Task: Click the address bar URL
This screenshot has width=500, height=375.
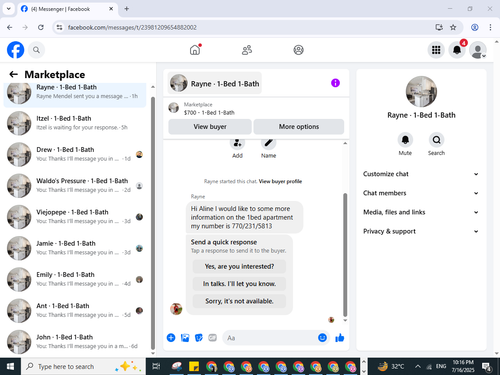Action: [x=132, y=27]
